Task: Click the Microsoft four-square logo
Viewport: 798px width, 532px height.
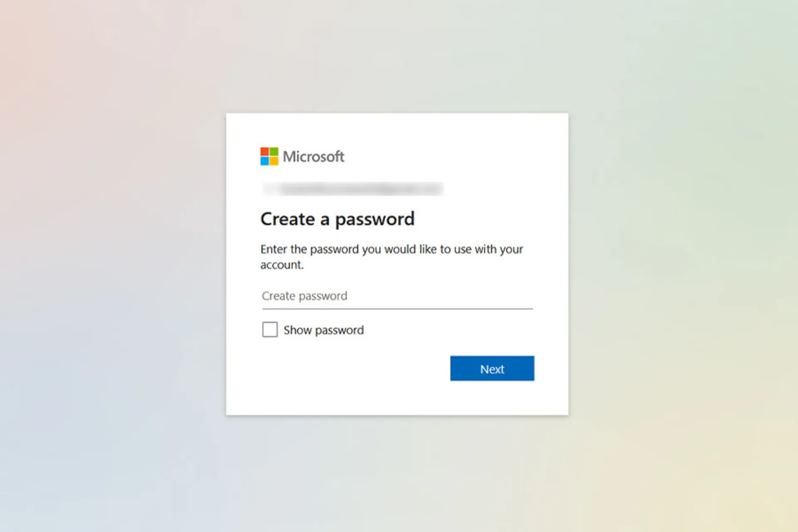Action: pos(269,156)
